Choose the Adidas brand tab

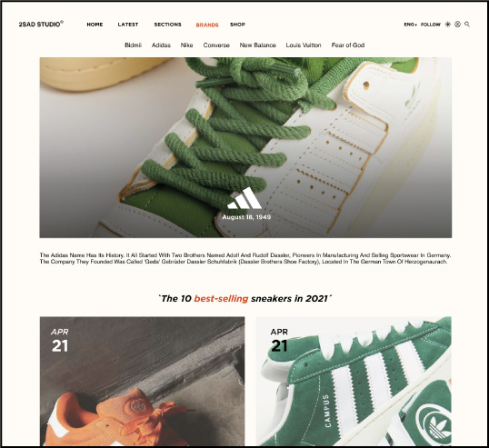[161, 45]
